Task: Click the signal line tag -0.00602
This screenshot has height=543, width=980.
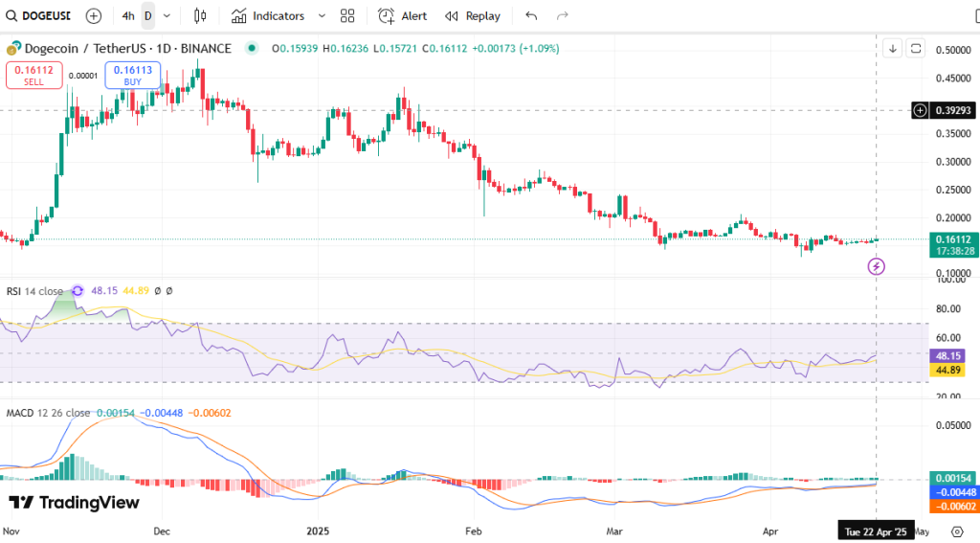Action: [954, 506]
